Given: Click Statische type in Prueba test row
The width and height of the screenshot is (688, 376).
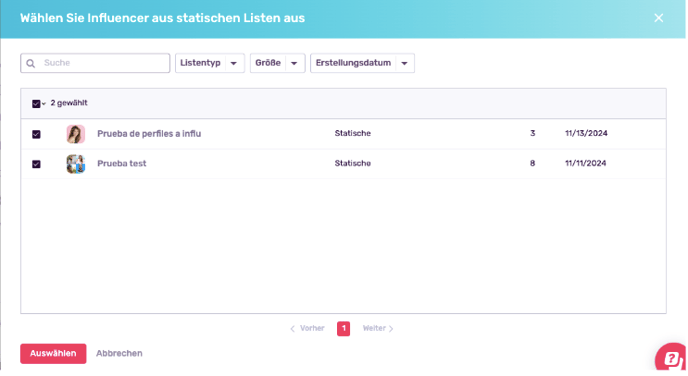Looking at the screenshot, I should coord(353,163).
